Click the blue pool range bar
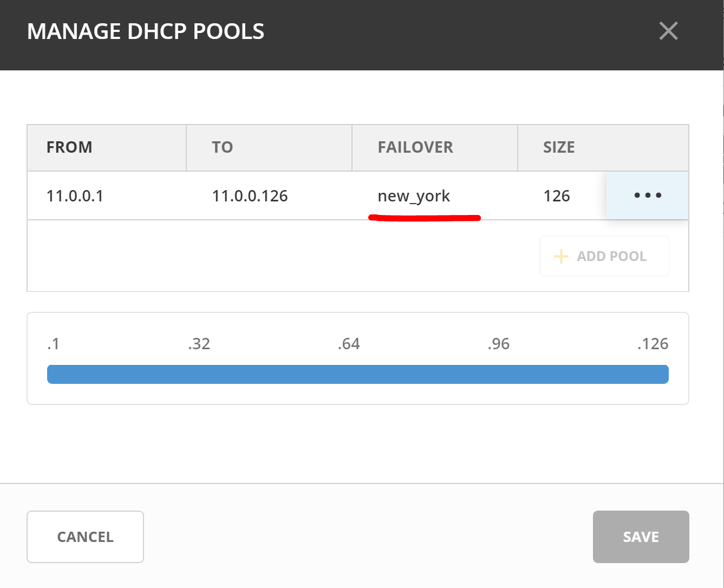The width and height of the screenshot is (724, 588). [x=357, y=374]
